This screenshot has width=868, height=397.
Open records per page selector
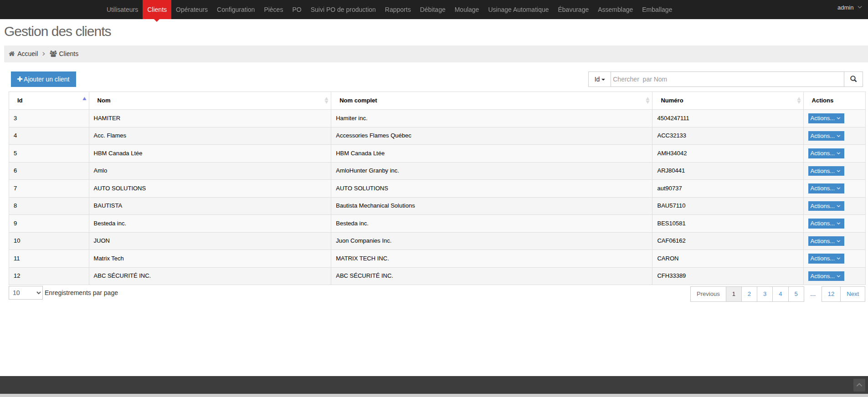tap(26, 293)
